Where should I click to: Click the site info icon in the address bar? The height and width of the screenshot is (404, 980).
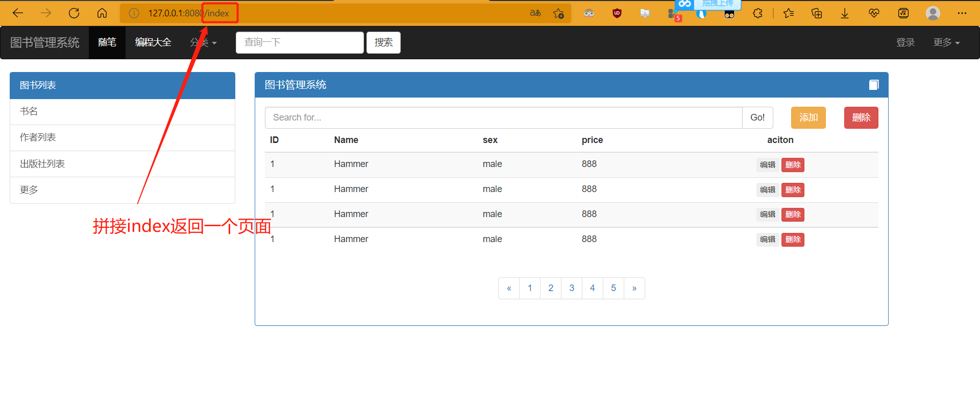point(134,13)
